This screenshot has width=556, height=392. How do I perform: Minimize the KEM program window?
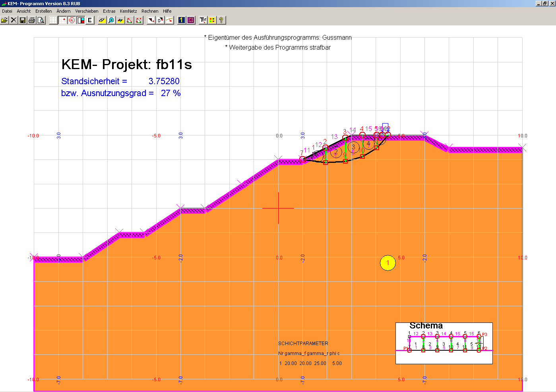pos(539,3)
